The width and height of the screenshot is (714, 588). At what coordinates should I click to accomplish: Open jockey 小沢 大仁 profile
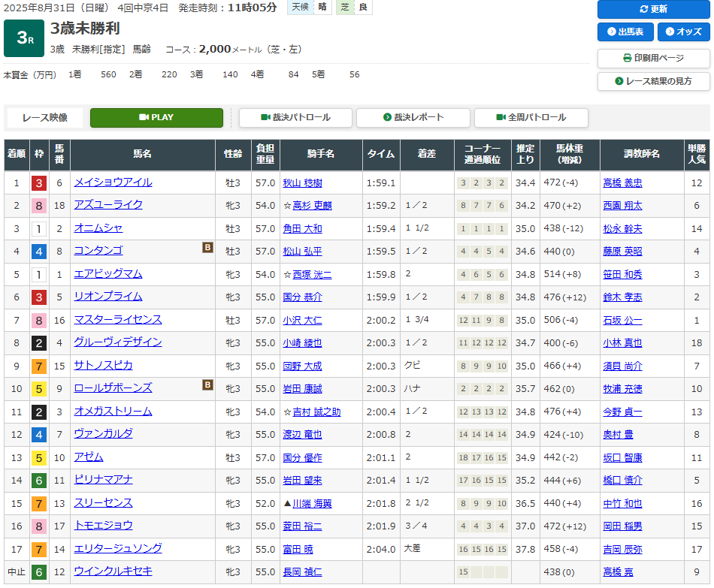click(302, 321)
